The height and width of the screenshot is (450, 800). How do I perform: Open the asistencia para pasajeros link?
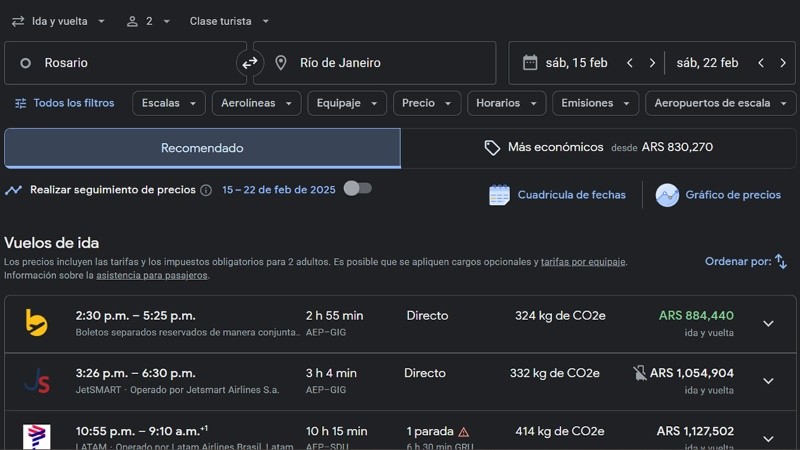(x=151, y=275)
